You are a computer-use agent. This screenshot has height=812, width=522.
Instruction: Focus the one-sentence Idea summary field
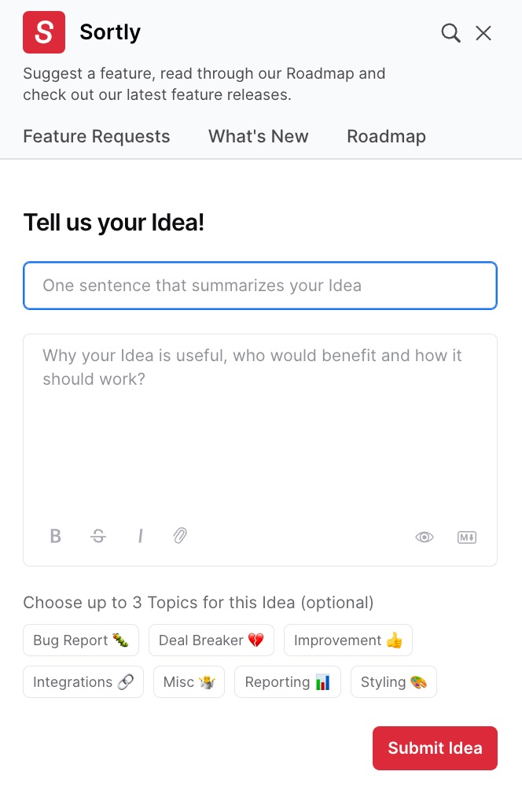pyautogui.click(x=260, y=286)
